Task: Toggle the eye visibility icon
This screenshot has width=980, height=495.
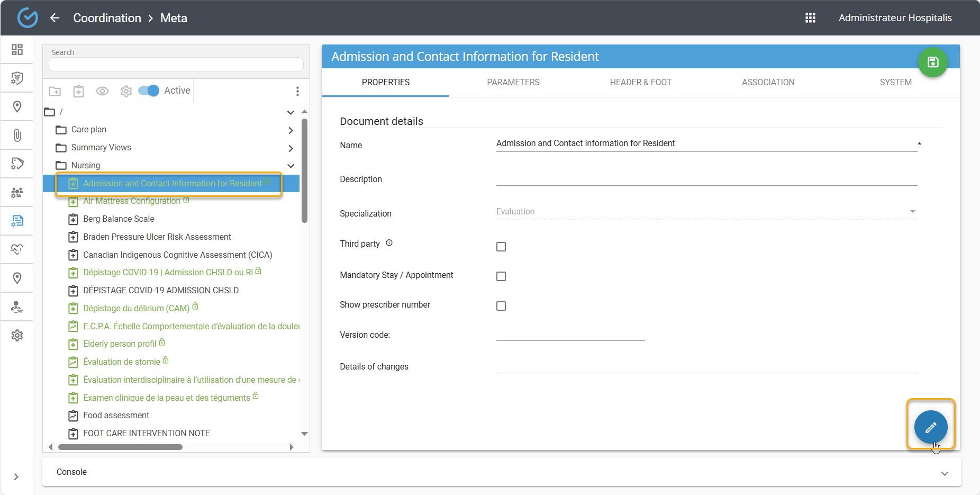Action: coord(102,91)
